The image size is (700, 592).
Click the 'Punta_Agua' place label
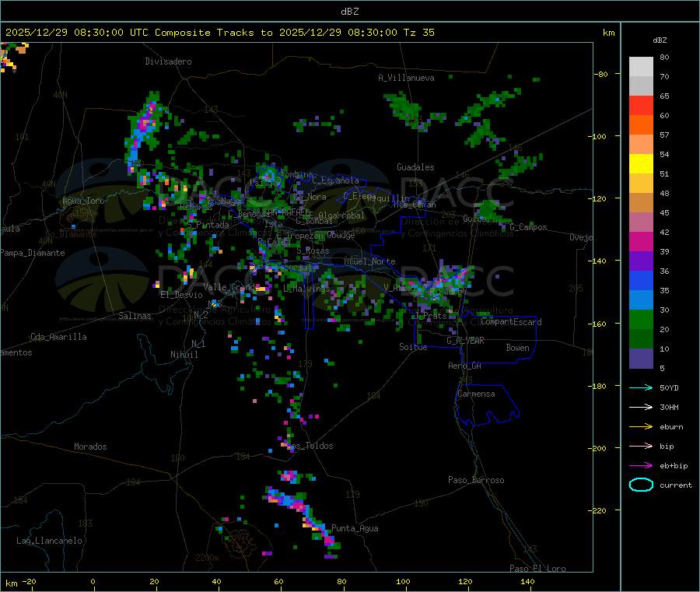point(355,528)
